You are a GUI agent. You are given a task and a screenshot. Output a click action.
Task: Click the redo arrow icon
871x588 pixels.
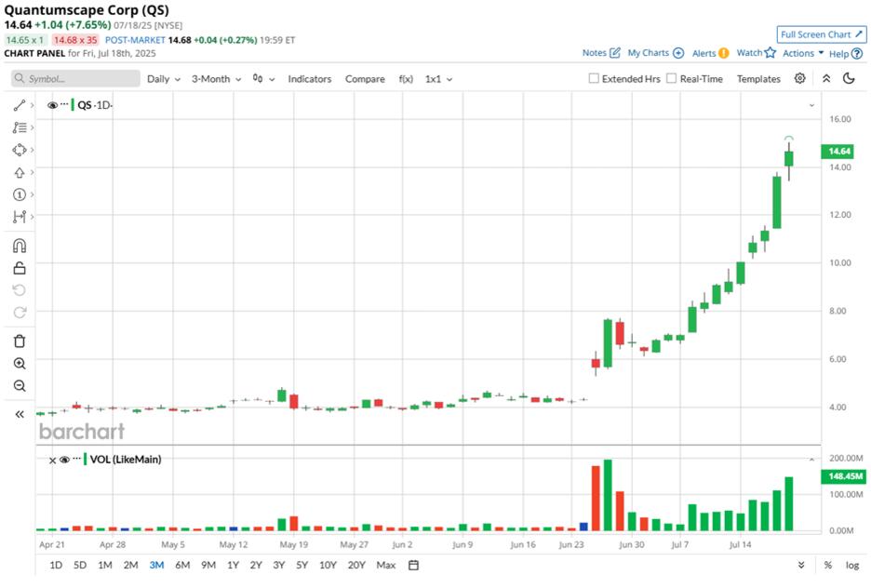pos(20,313)
